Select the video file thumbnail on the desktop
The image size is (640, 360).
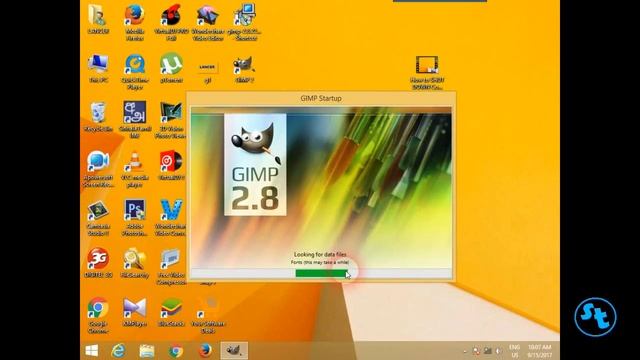click(x=427, y=73)
